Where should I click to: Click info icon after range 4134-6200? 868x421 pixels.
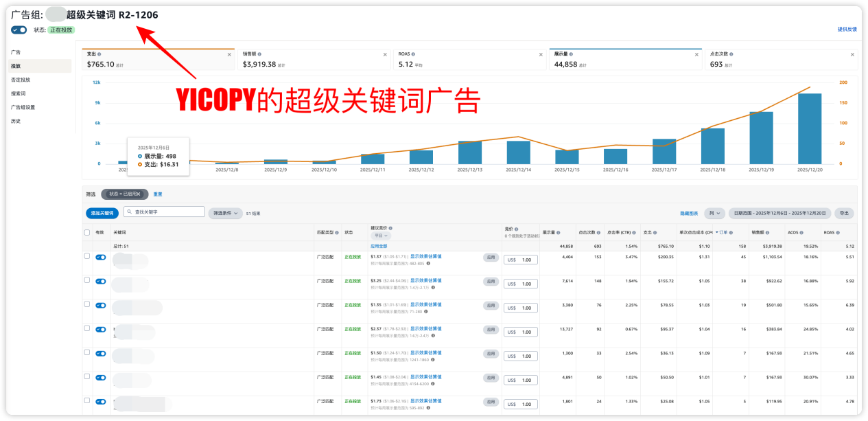click(x=432, y=383)
